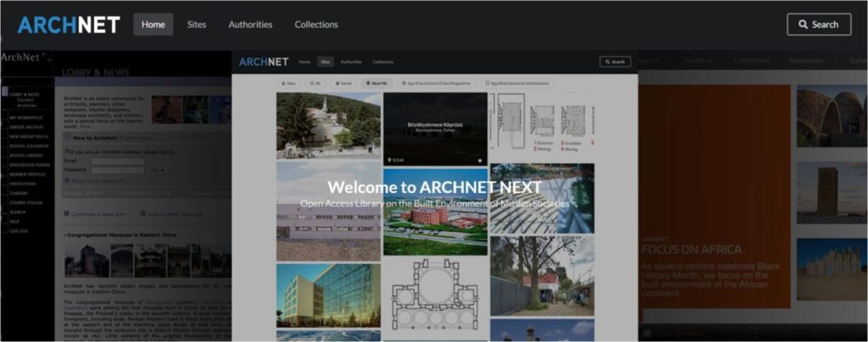Viewport: 868px width, 342px height.
Task: Open the Home tab in main navigation
Action: click(153, 25)
